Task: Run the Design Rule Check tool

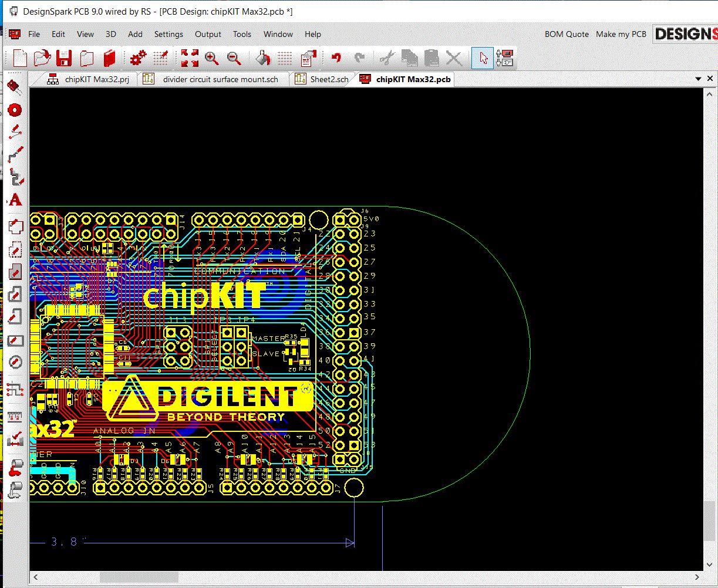Action: 15,438
